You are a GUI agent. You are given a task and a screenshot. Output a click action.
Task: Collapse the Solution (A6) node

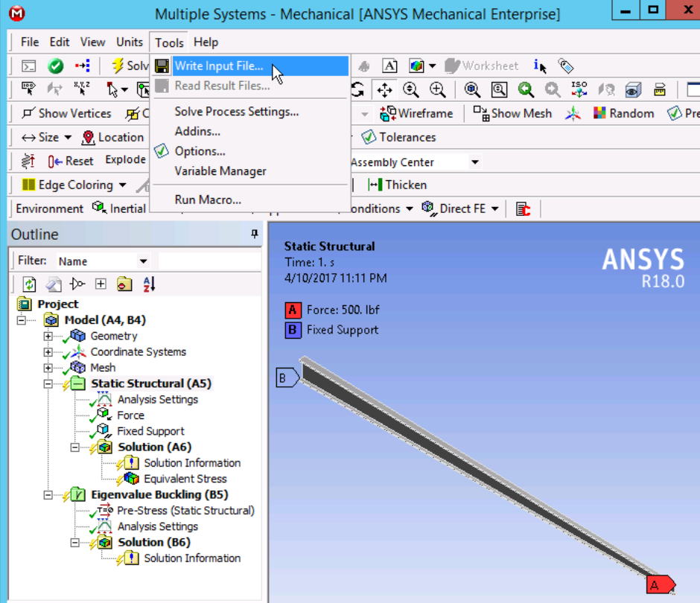(75, 447)
